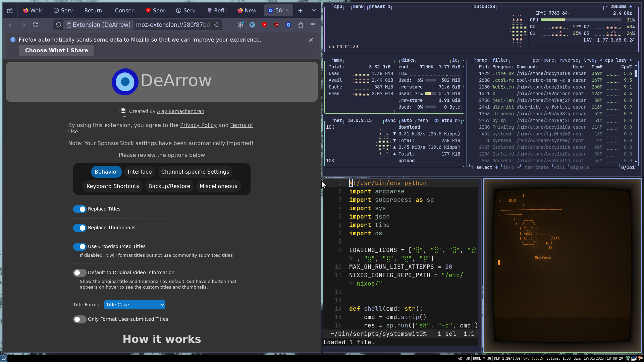The image size is (644, 362).
Task: Open a new tab with plus
Action: (301, 11)
